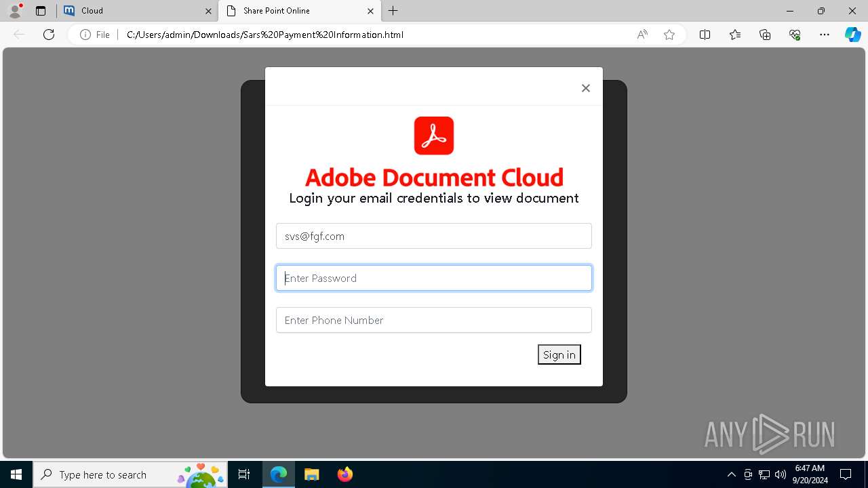Open Microsoft Edge from the taskbar
Screen dimensions: 868x488
pos(279,474)
